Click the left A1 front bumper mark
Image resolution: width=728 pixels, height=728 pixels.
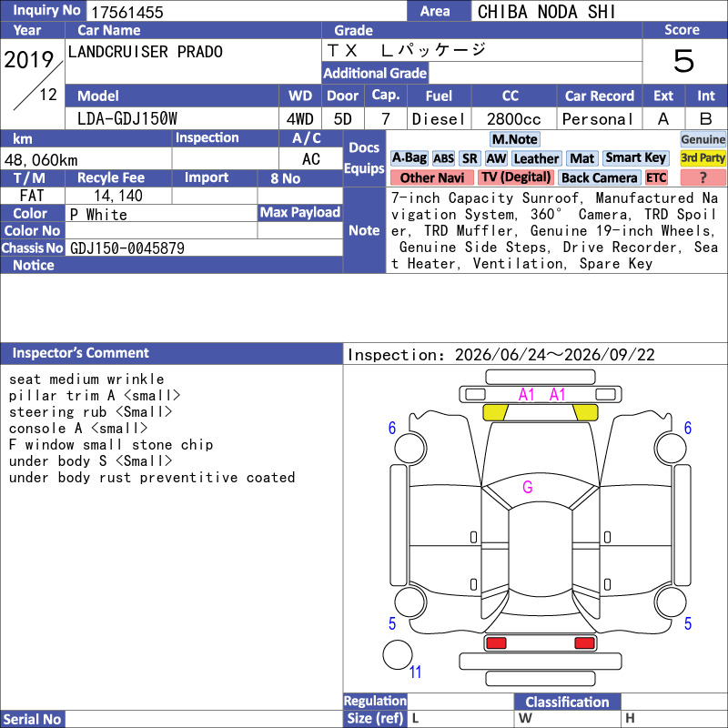[x=527, y=395]
